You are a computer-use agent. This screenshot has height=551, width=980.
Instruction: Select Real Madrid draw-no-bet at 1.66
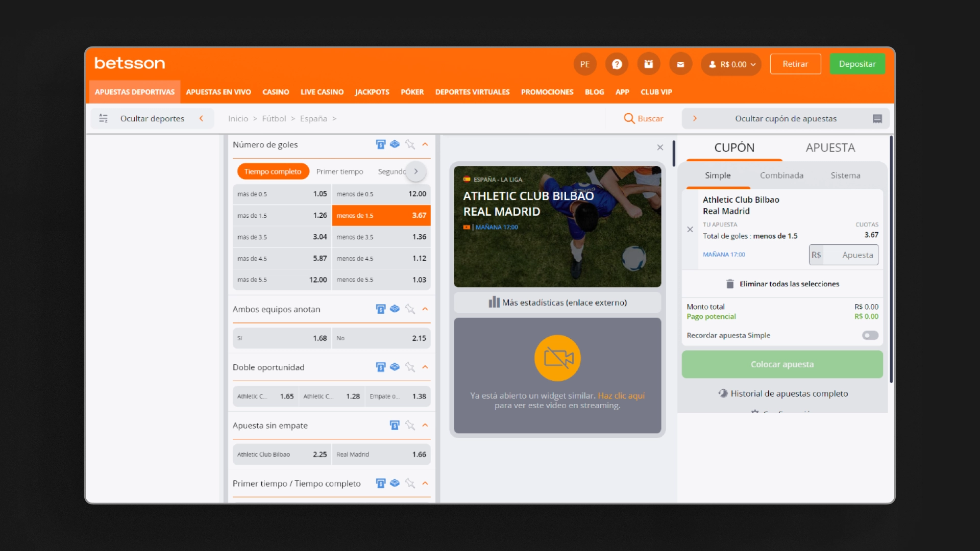pyautogui.click(x=381, y=455)
